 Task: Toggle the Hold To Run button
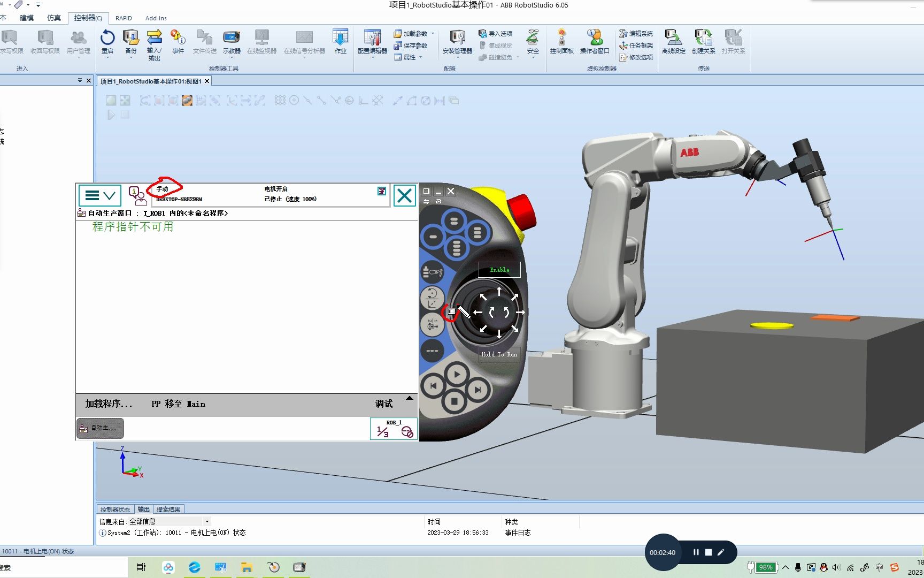[499, 354]
